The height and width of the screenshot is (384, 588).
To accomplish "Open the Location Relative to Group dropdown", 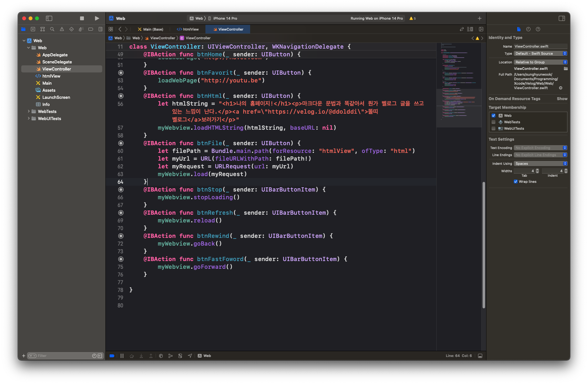I will click(x=540, y=62).
